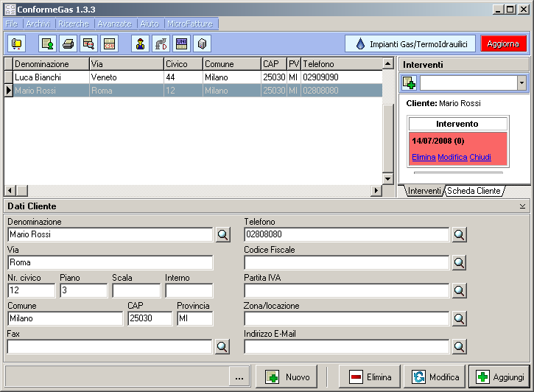
Task: Click the Telefono column header
Action: [342, 64]
